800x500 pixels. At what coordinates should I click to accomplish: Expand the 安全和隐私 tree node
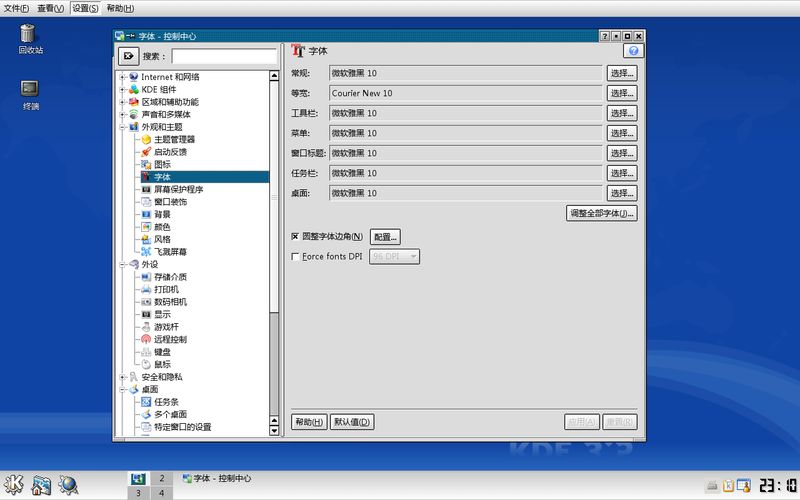point(123,377)
